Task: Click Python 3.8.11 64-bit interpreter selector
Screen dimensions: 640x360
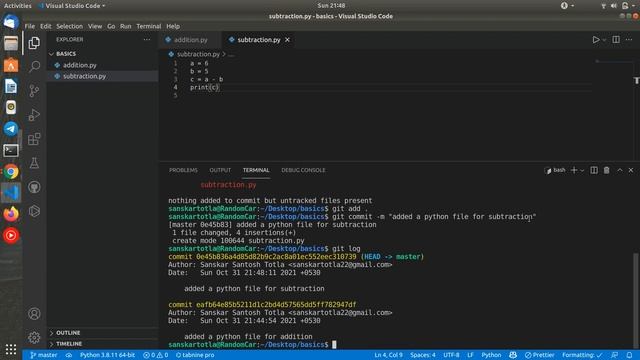Action: [107, 355]
